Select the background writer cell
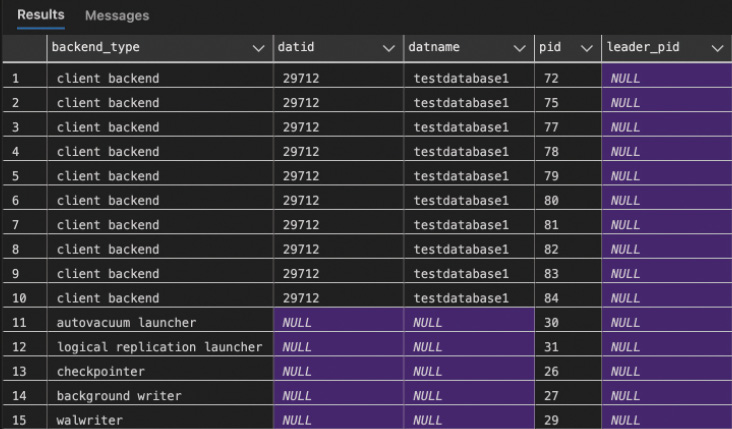Screen dimensions: 732x429 coord(160,395)
